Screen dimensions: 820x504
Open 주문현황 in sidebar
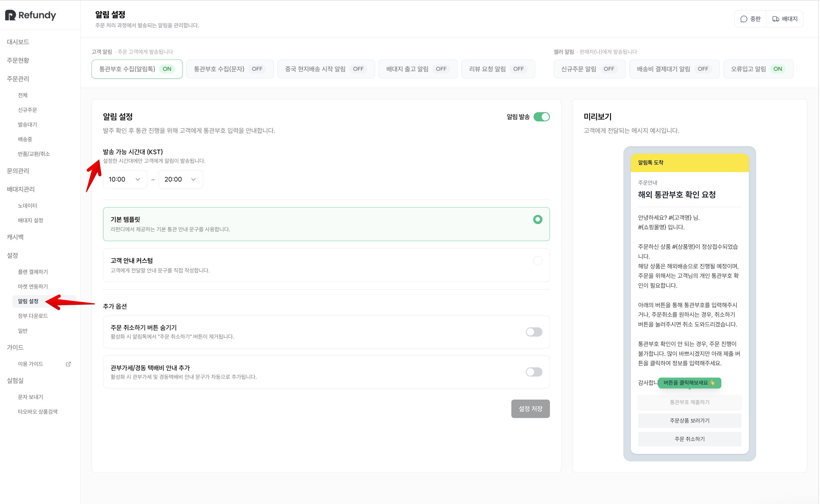pyautogui.click(x=18, y=60)
